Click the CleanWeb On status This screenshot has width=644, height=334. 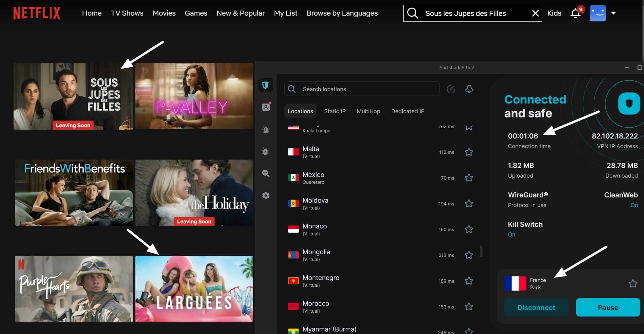(x=634, y=205)
